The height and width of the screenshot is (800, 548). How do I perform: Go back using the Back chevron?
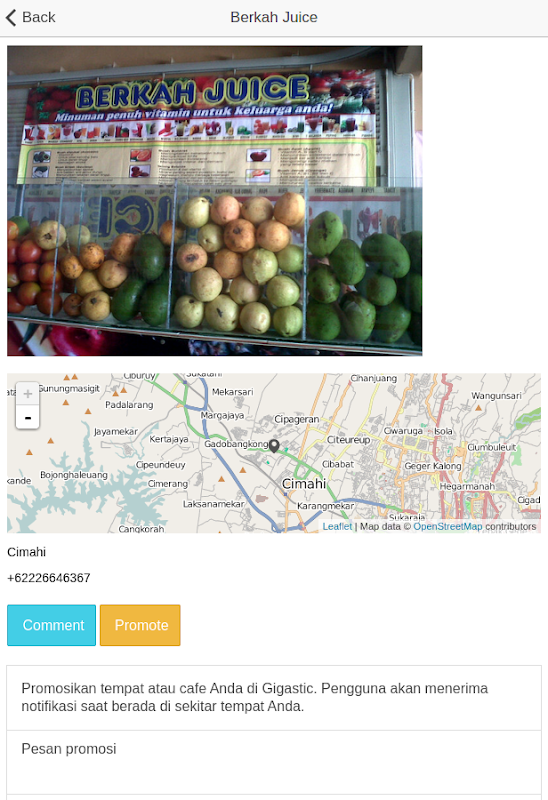tap(11, 17)
